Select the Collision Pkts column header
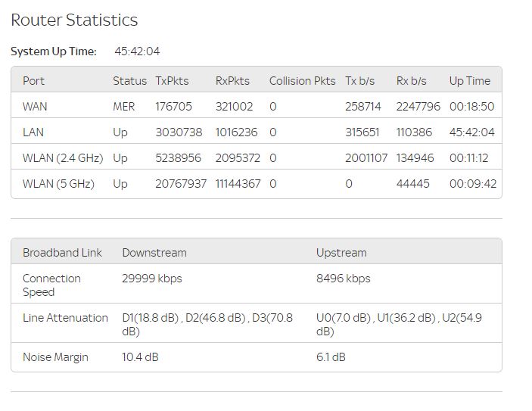This screenshot has height=411, width=532. (x=302, y=81)
